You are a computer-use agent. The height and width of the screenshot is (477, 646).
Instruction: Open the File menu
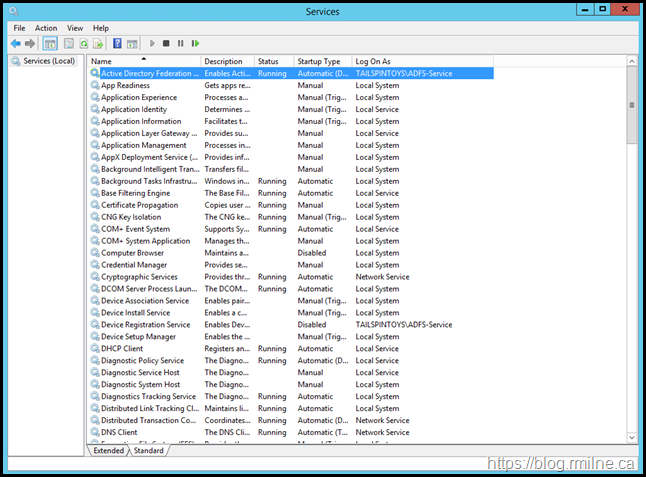19,28
